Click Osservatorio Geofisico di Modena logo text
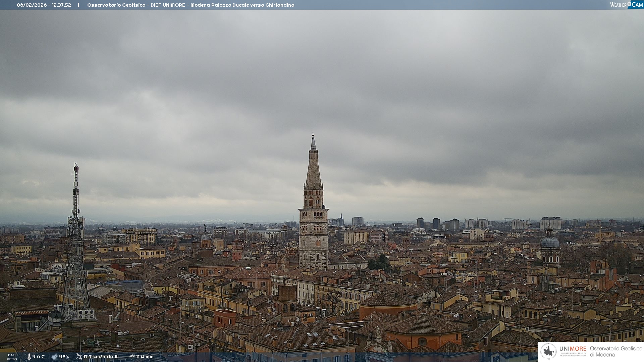The image size is (644, 362). tap(616, 352)
